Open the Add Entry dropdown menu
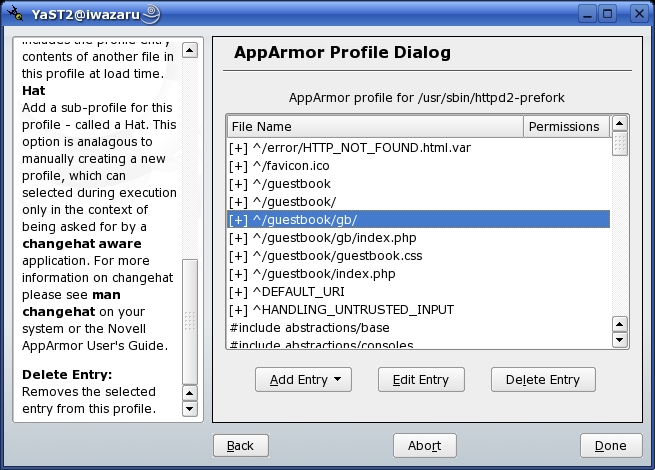Image resolution: width=655 pixels, height=470 pixels. pyautogui.click(x=304, y=380)
